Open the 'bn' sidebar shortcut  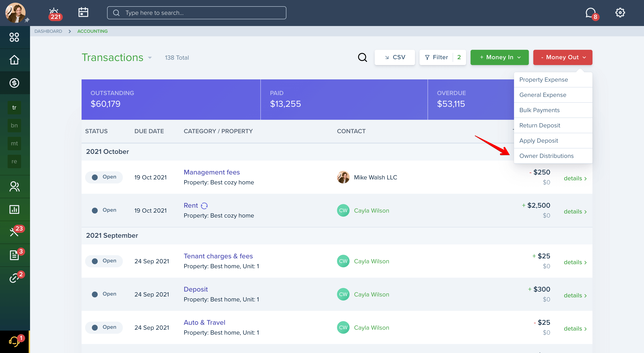coord(14,125)
